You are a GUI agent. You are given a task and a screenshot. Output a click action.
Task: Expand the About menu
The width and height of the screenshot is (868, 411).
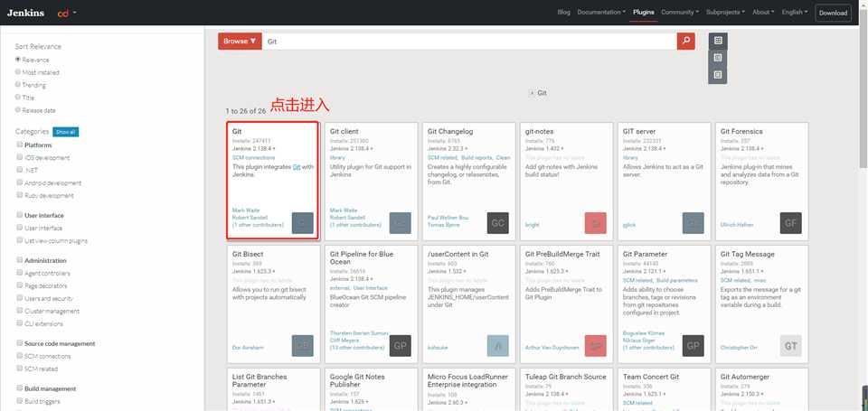tap(763, 12)
